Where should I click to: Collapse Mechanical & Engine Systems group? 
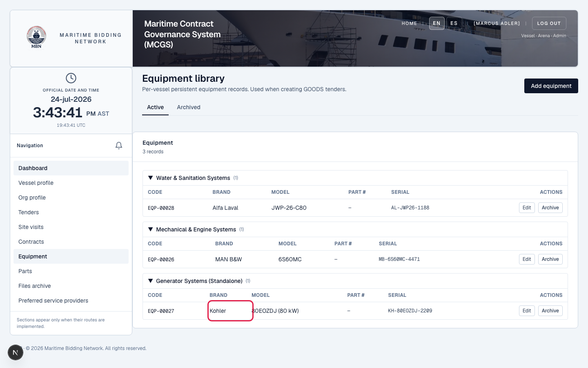[x=151, y=229]
